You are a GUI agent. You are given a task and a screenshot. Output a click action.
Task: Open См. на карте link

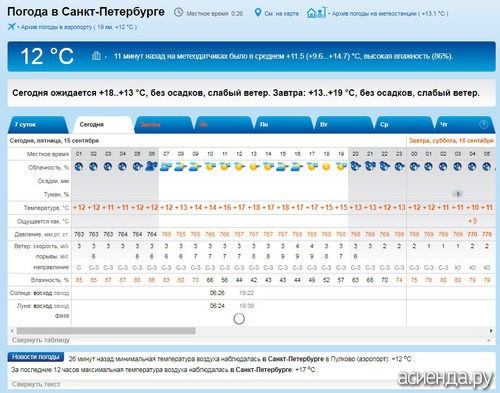pos(281,14)
